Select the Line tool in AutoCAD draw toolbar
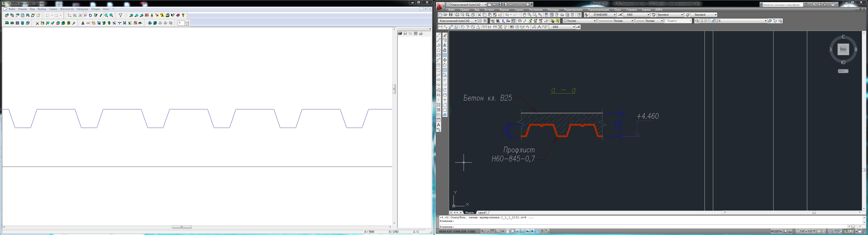Viewport: 868px width, 235px height. [438, 35]
